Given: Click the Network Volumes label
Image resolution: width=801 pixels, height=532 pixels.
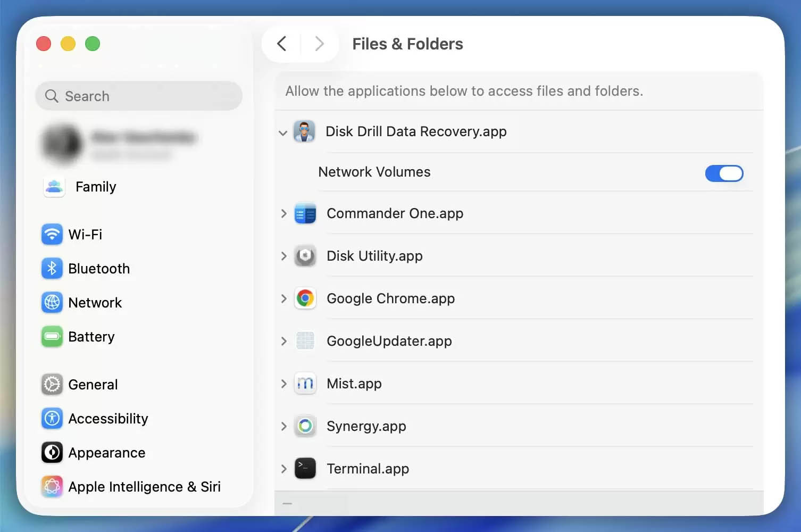Looking at the screenshot, I should [x=374, y=172].
